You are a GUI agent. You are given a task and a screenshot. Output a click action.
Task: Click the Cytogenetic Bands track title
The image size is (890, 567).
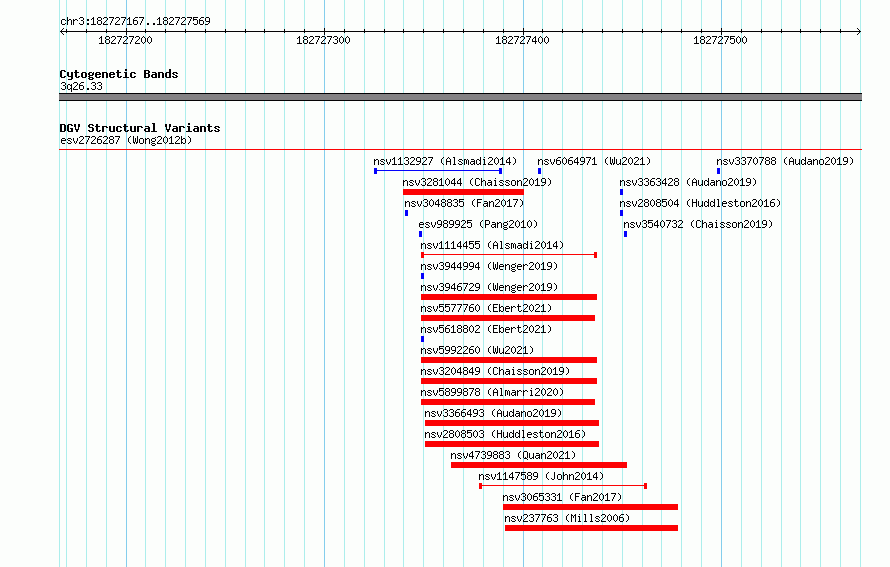coord(119,74)
